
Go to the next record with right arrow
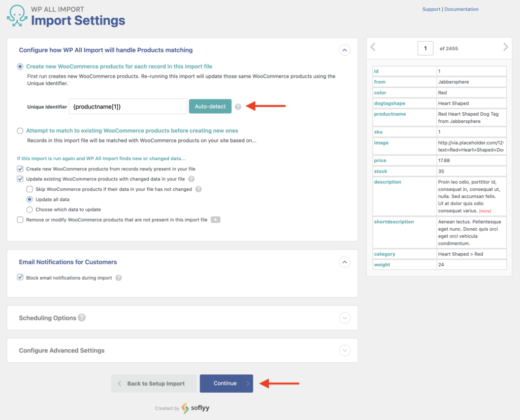click(x=505, y=47)
